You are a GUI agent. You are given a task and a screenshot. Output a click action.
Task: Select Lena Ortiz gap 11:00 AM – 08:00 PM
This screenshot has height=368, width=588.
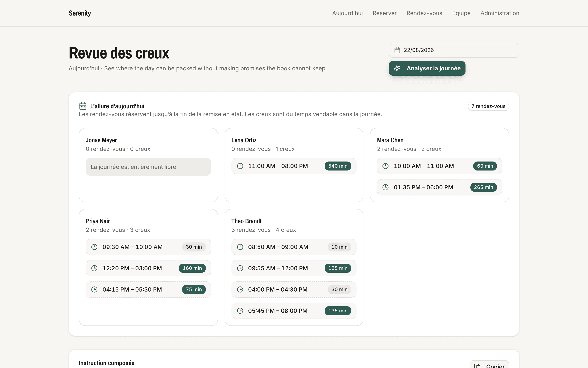pyautogui.click(x=294, y=166)
